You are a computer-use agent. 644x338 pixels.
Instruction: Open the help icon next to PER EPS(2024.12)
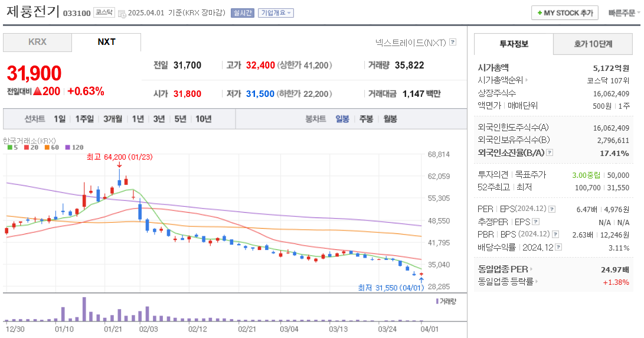coord(552,209)
